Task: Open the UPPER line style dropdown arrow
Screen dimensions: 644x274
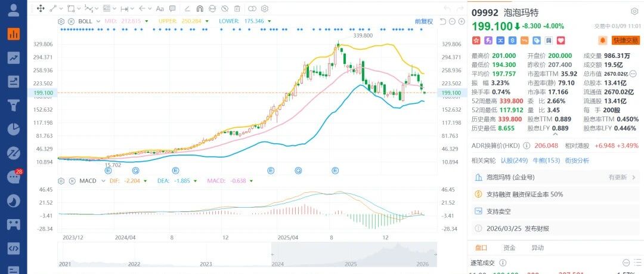Action: point(206,21)
